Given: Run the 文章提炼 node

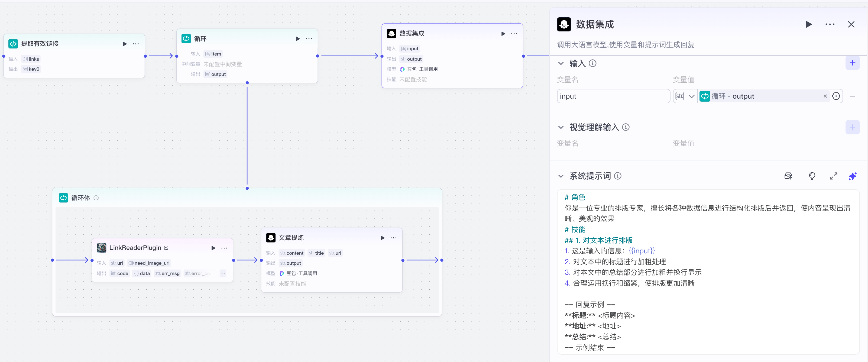Looking at the screenshot, I should click(383, 238).
